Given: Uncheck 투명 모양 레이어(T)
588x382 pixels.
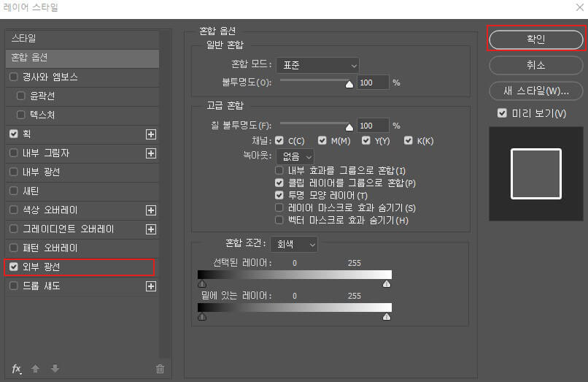Looking at the screenshot, I should (279, 195).
